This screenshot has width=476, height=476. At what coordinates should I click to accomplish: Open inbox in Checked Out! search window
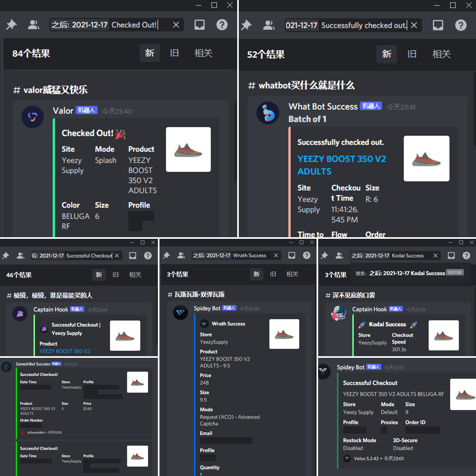click(x=200, y=25)
